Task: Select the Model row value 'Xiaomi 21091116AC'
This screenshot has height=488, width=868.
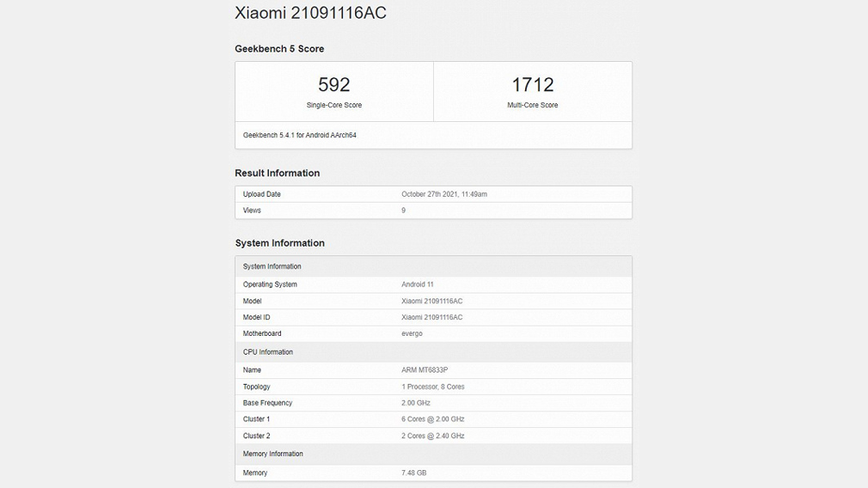Action: pos(431,301)
